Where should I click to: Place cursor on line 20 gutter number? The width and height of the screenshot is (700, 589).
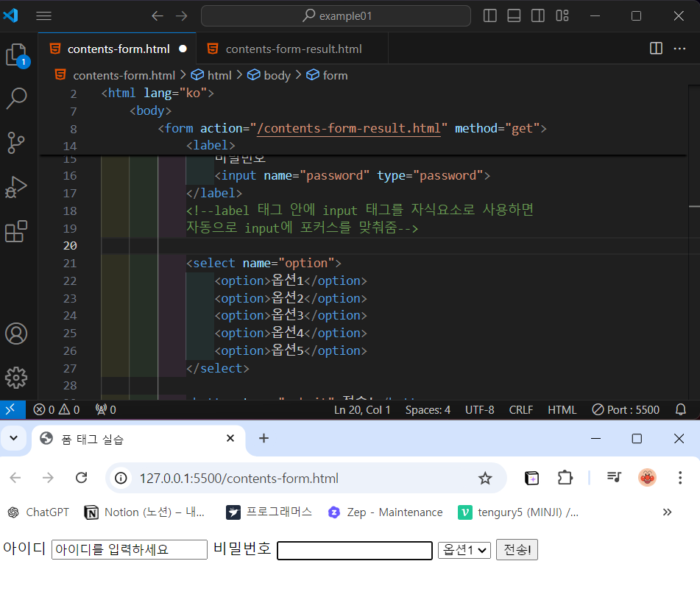[x=70, y=246]
